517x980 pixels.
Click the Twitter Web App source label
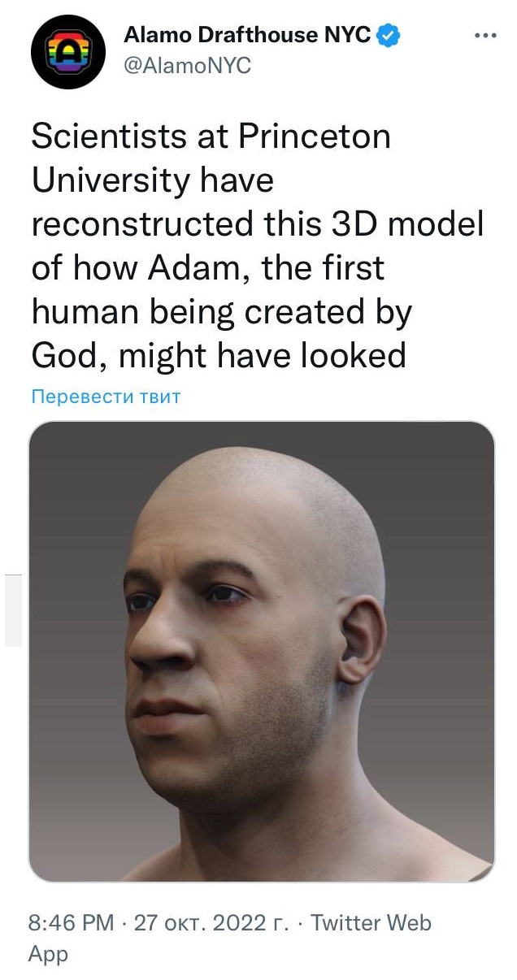coord(230,937)
